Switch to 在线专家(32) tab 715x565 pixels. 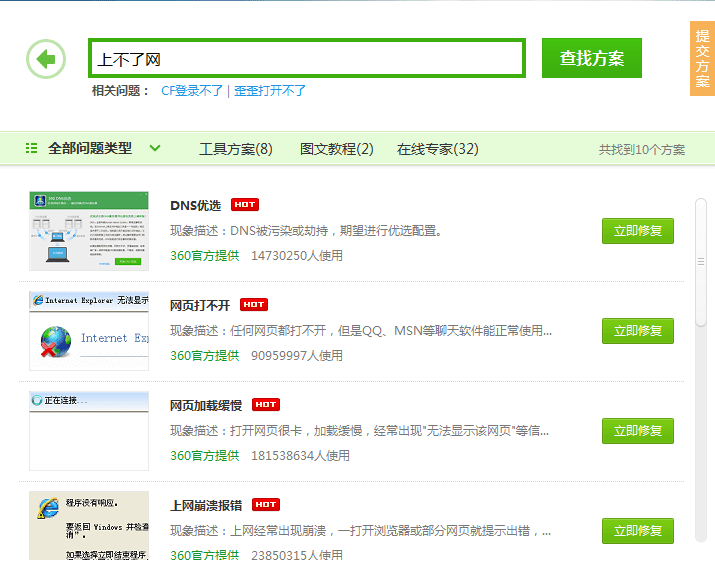point(438,149)
